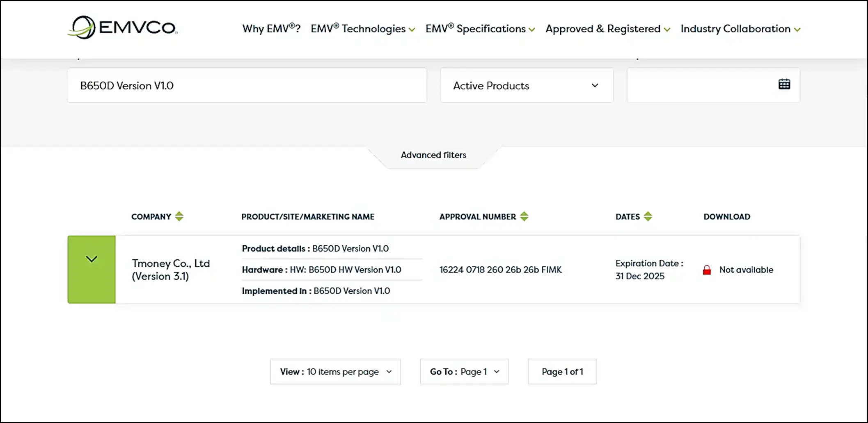The width and height of the screenshot is (868, 423).
Task: Click the empty date input field
Action: coord(713,85)
